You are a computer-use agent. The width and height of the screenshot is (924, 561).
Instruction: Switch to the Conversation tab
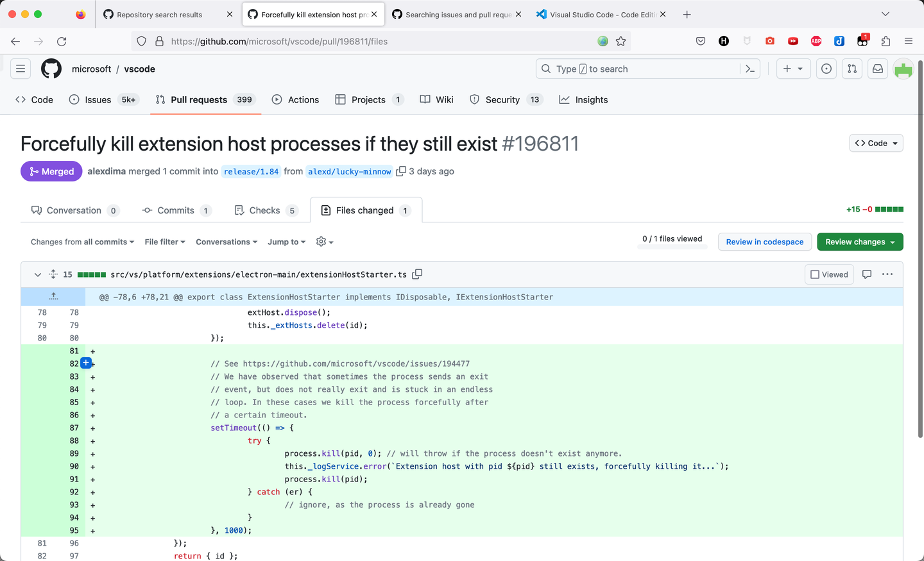pos(76,210)
